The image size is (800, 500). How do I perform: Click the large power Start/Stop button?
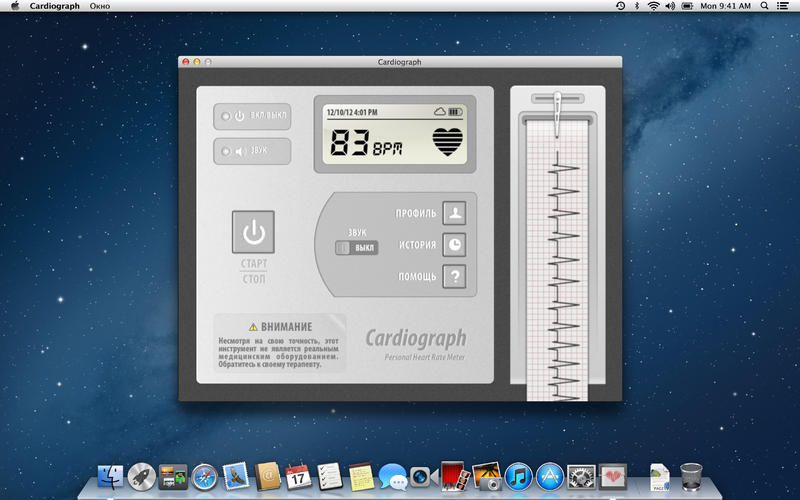[x=253, y=232]
